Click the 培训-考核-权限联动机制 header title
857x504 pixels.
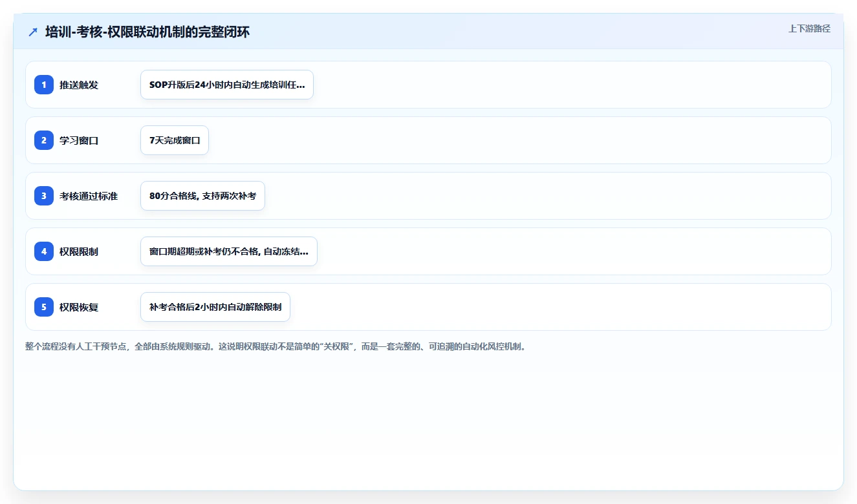[x=147, y=32]
